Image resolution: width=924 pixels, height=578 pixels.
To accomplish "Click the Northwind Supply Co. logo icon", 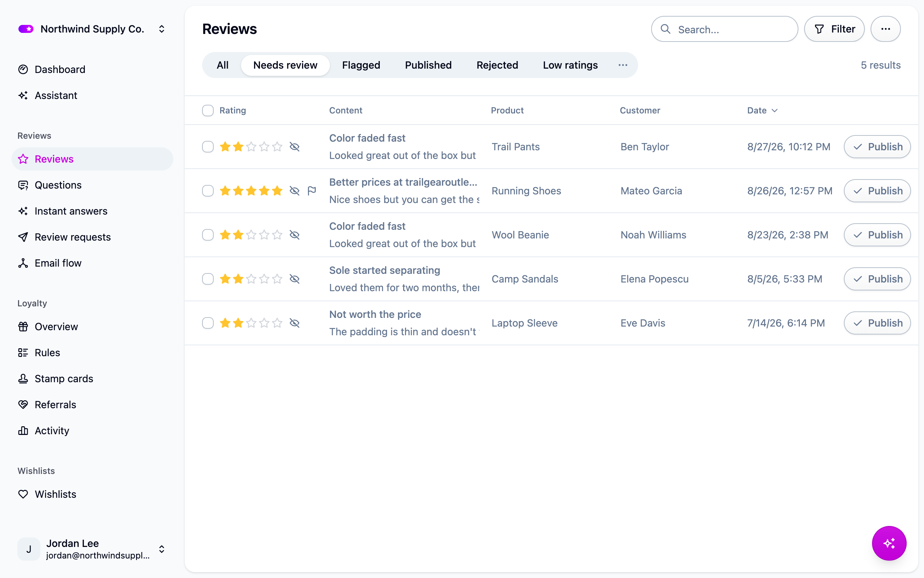I will (x=26, y=29).
